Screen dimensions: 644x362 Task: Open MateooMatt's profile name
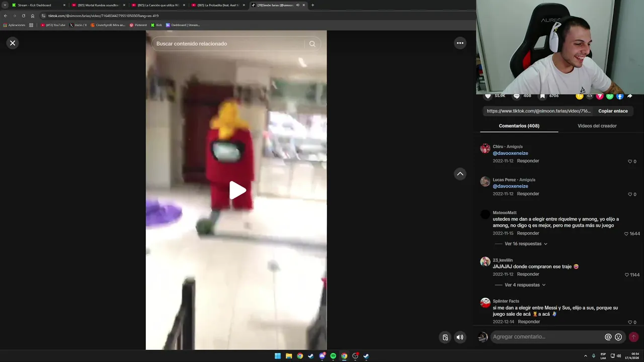[x=505, y=213]
